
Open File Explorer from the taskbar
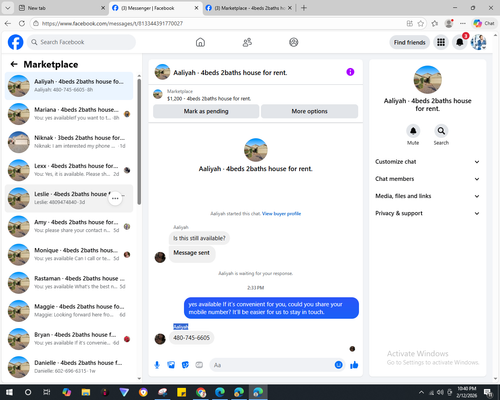pyautogui.click(x=86, y=392)
